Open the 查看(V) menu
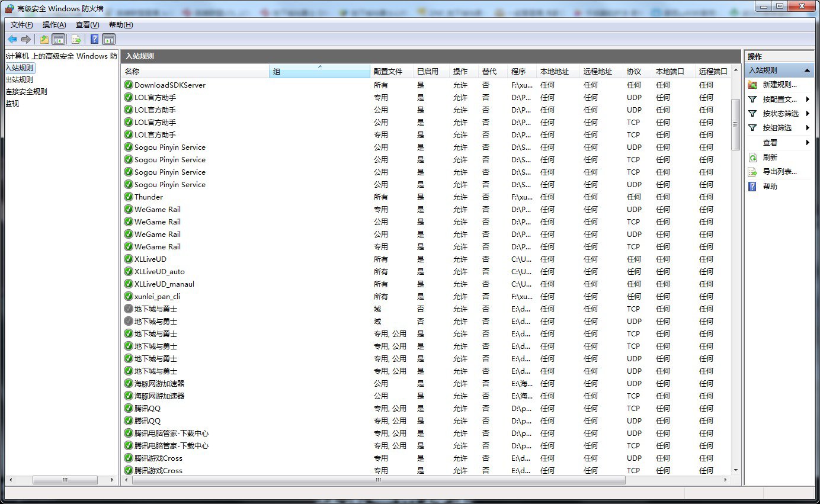The width and height of the screenshot is (820, 504). 87,25
